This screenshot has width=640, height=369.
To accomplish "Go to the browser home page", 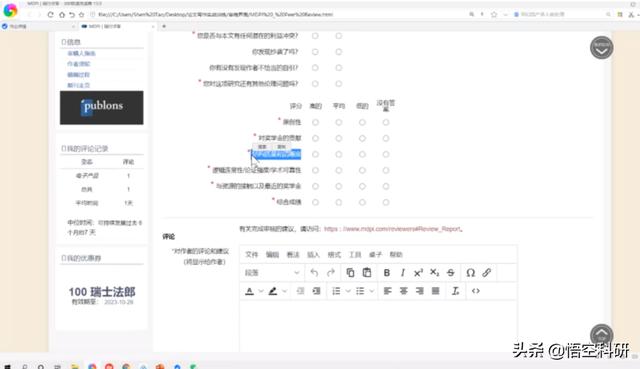I will [x=62, y=14].
